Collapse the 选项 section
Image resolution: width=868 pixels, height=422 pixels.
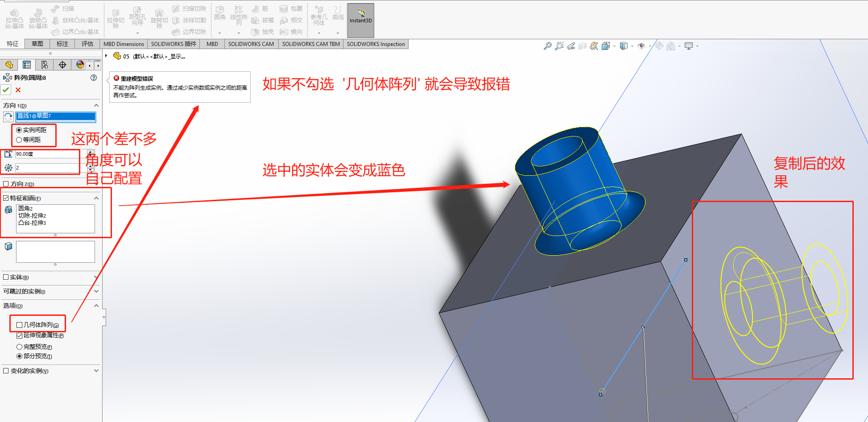click(96, 306)
